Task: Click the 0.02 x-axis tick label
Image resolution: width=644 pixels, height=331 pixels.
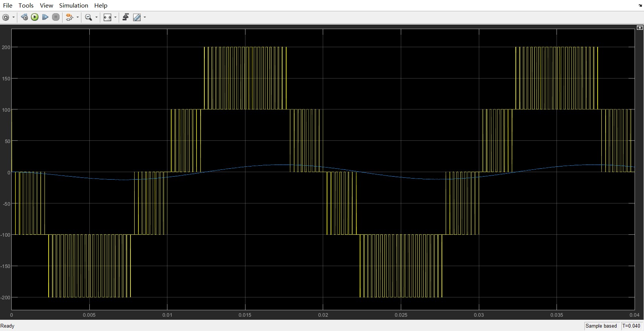Action: (x=323, y=315)
